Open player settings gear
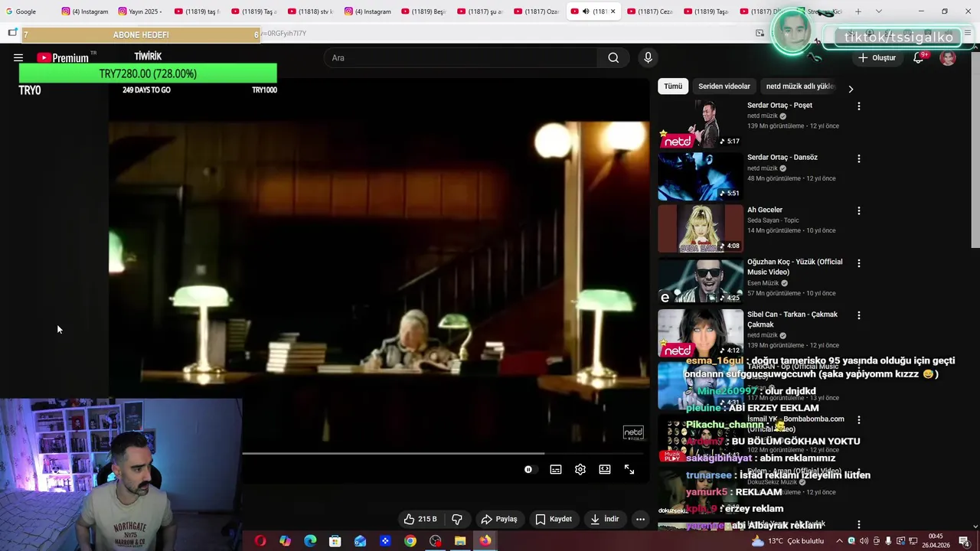 (580, 469)
